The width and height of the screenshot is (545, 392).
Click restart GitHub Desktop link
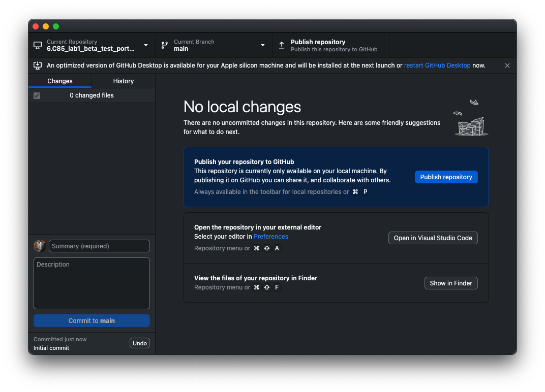[x=437, y=66]
